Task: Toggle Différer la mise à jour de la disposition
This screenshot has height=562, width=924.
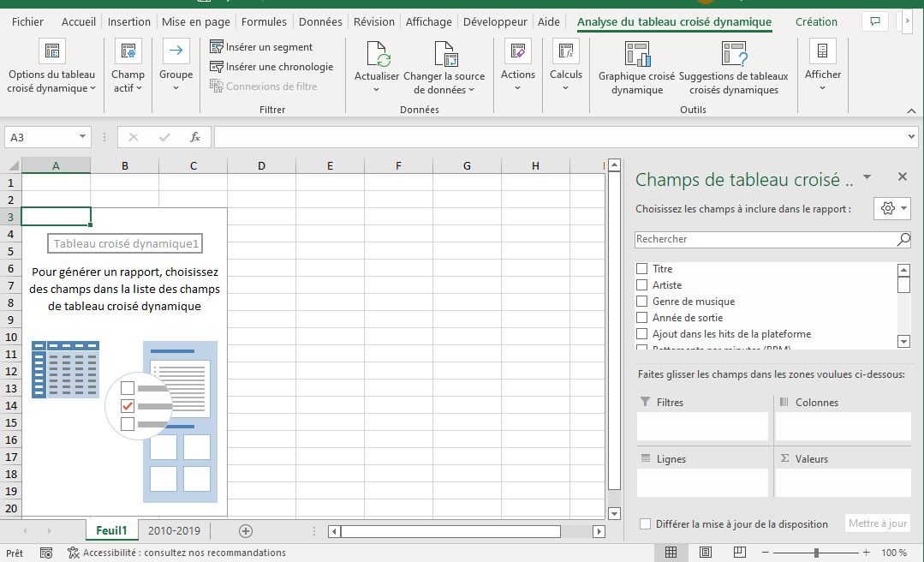Action: click(646, 523)
